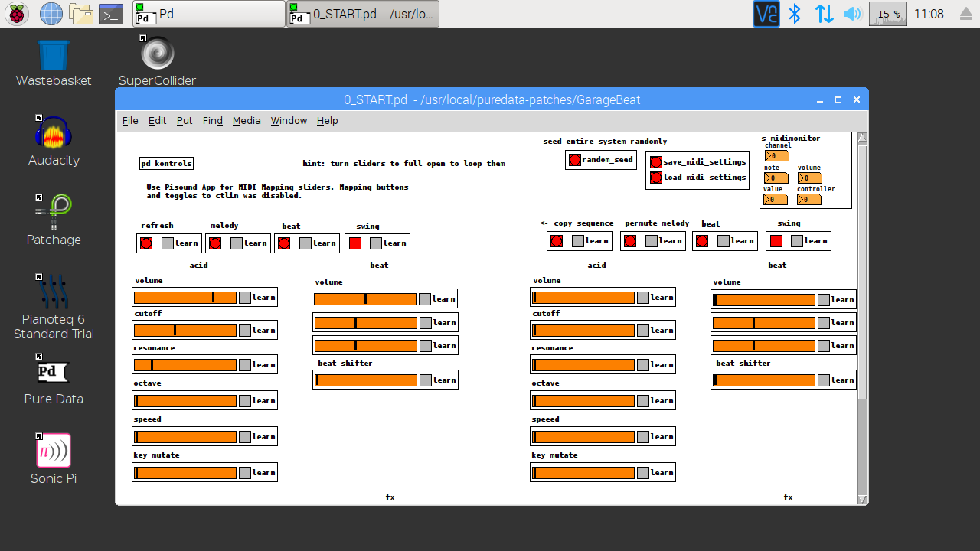Click the s-midimonitor channel number box
980x551 pixels.
(x=776, y=156)
